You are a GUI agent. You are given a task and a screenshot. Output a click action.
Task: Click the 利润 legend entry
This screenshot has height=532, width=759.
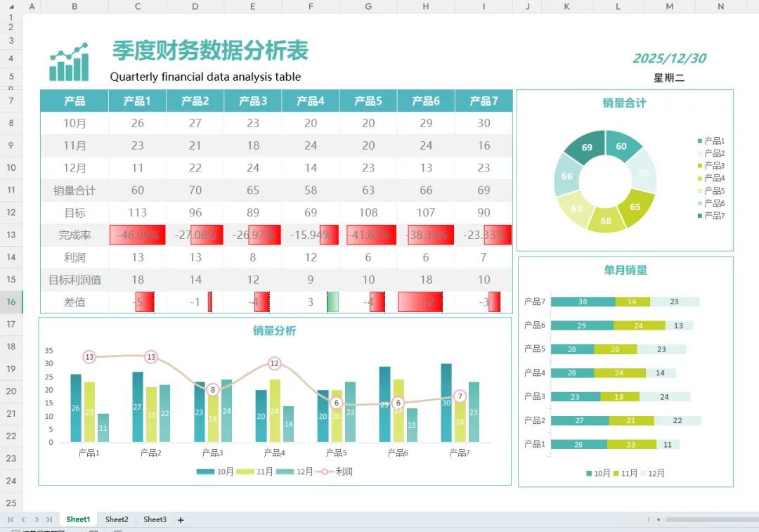click(x=334, y=472)
